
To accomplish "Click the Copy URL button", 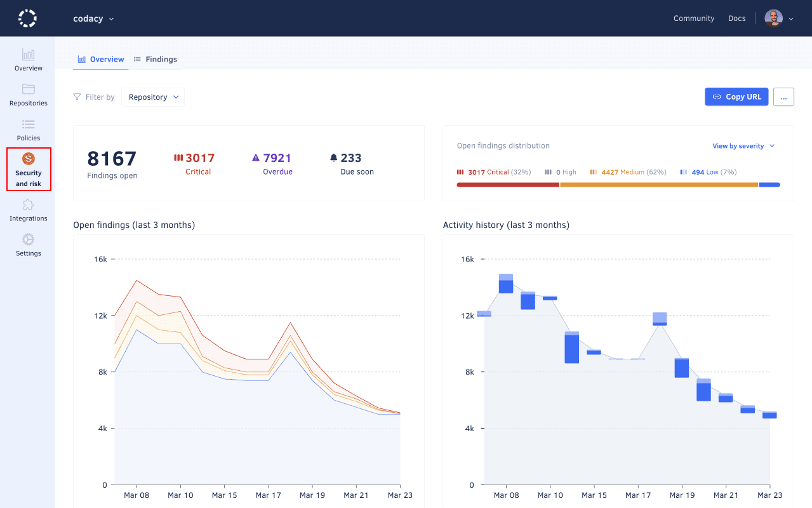I will point(736,97).
